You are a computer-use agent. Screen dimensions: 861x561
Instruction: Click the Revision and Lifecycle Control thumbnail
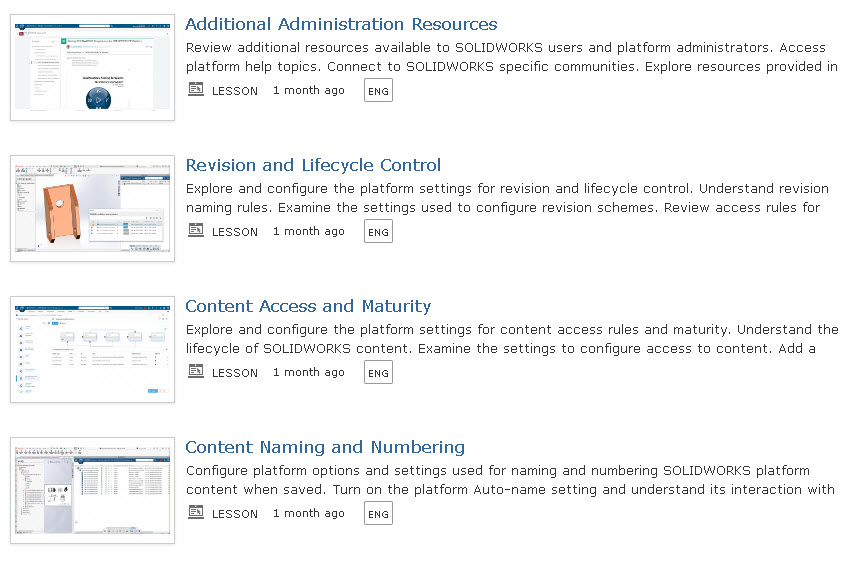92,209
